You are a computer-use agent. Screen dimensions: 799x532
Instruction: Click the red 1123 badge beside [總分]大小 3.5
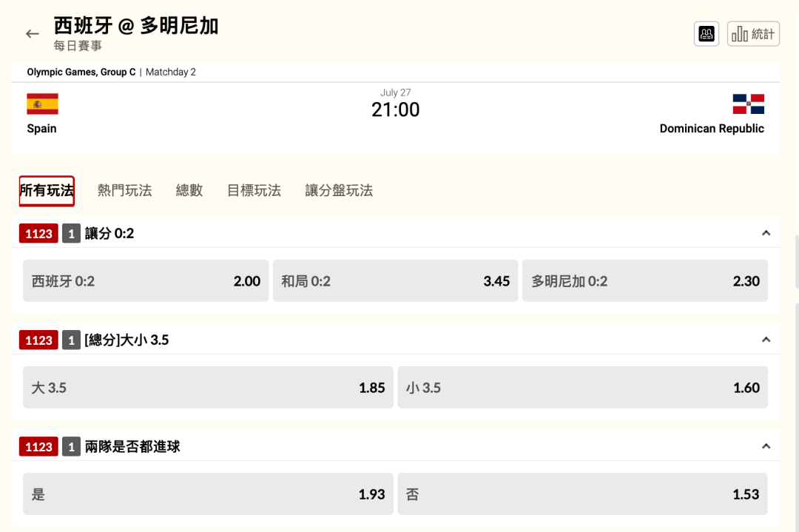pos(38,340)
